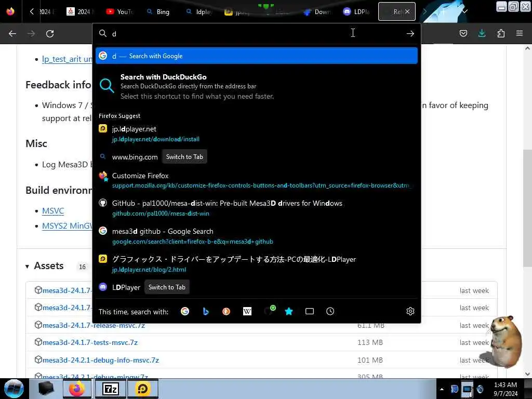Show hidden system tray icons
This screenshot has width=532, height=399.
[442, 389]
